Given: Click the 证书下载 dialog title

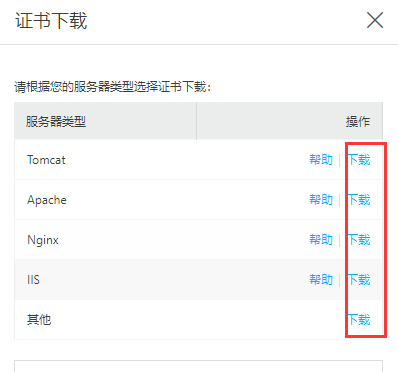Looking at the screenshot, I should [x=51, y=21].
